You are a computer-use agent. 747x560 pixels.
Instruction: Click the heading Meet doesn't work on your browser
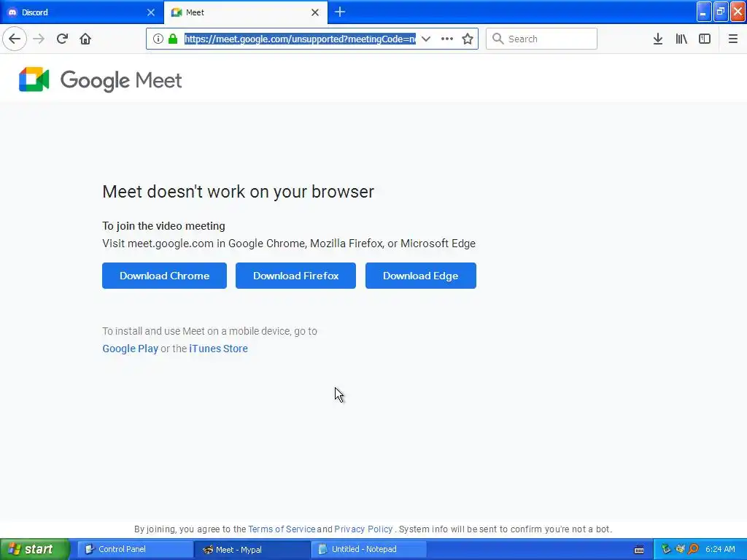pos(239,192)
